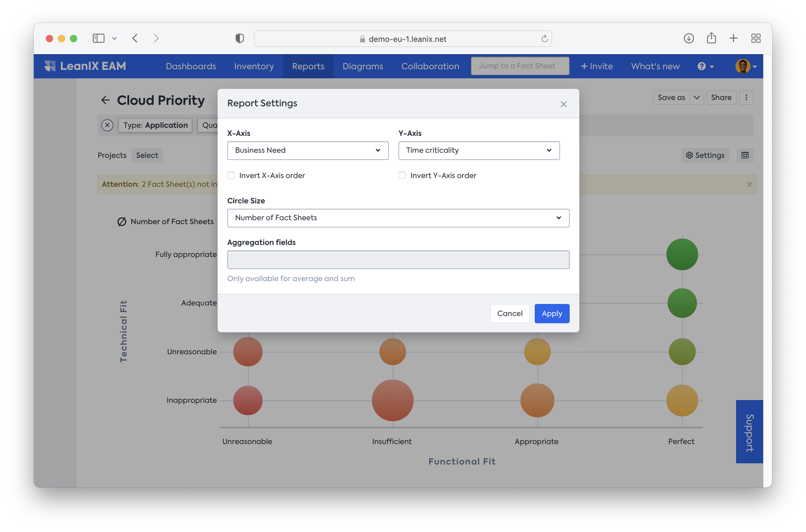This screenshot has width=806, height=532.
Task: Reload the page in address bar
Action: pos(544,39)
